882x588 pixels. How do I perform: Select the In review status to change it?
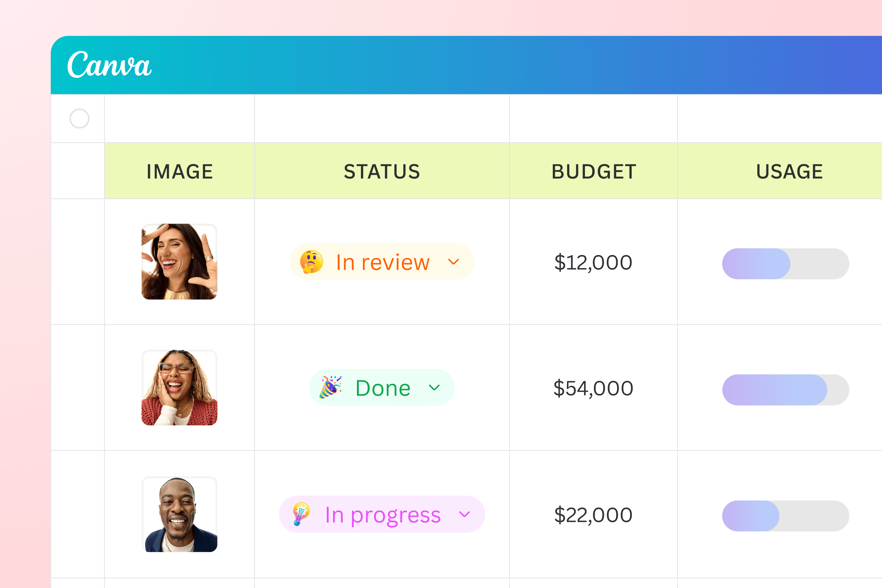[x=381, y=262]
